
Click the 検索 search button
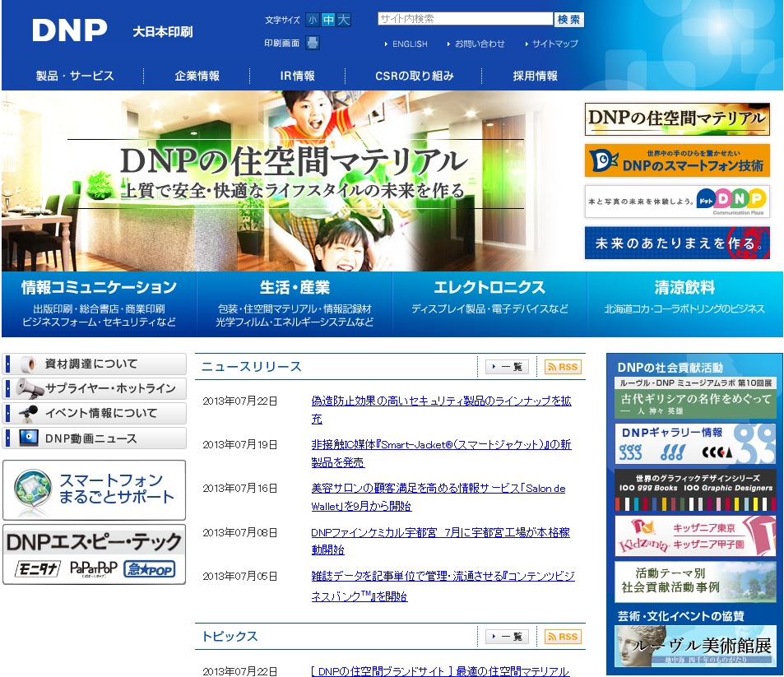569,19
